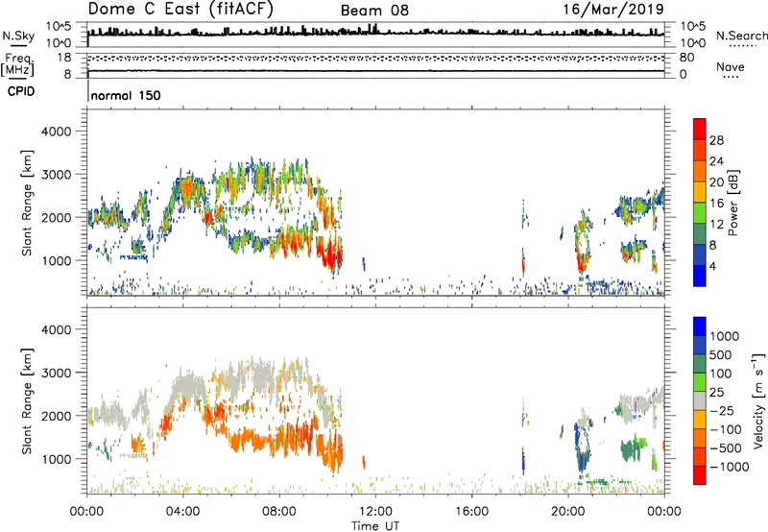Image resolution: width=768 pixels, height=532 pixels.
Task: Click the '80' Nave axis tick
Action: 686,58
